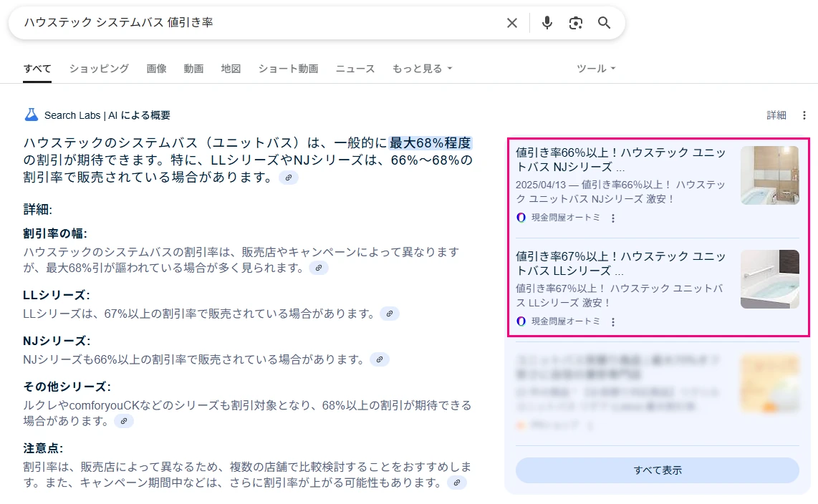Screen dimensions: 818x504
Task: Select the すべて tab
Action: click(x=37, y=68)
